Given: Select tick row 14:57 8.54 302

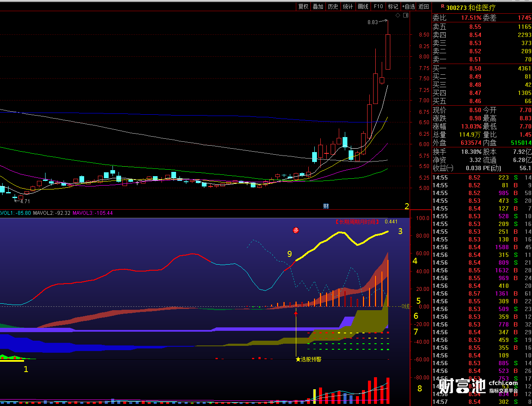Looking at the screenshot, I should point(482,402).
